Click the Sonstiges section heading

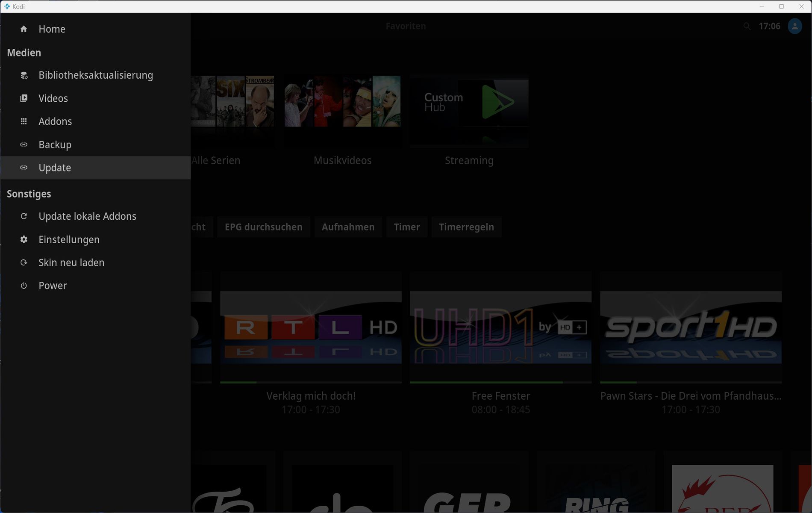click(29, 194)
